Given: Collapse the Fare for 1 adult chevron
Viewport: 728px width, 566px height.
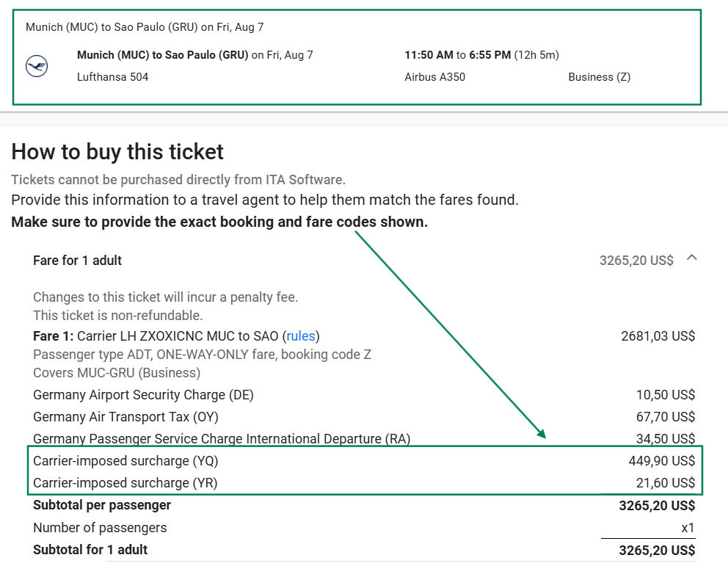Looking at the screenshot, I should pos(692,257).
